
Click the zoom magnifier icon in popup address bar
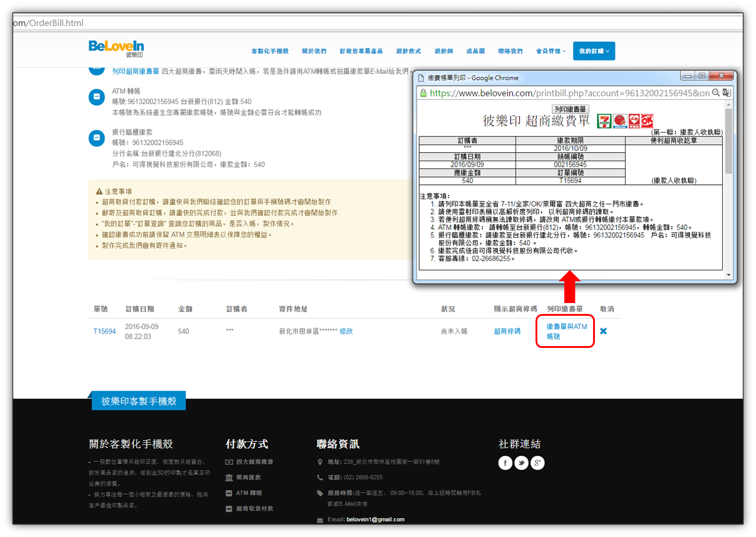pyautogui.click(x=715, y=93)
